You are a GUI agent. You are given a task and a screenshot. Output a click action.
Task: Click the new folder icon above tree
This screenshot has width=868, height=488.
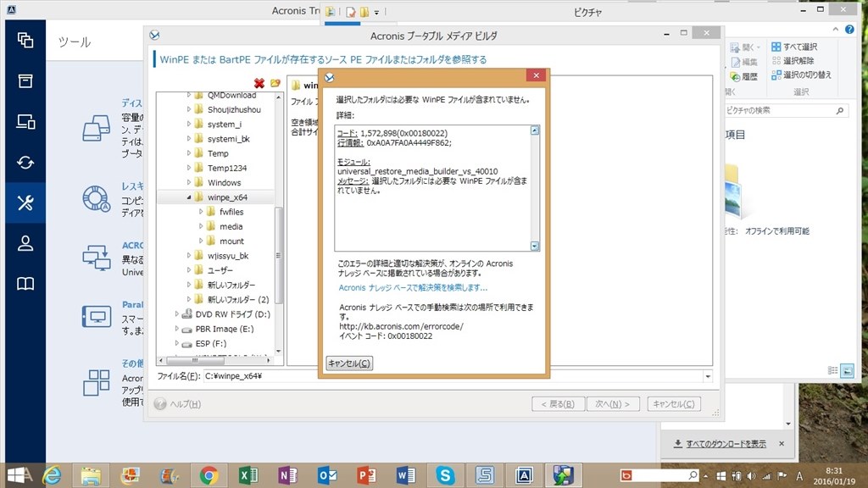[275, 83]
